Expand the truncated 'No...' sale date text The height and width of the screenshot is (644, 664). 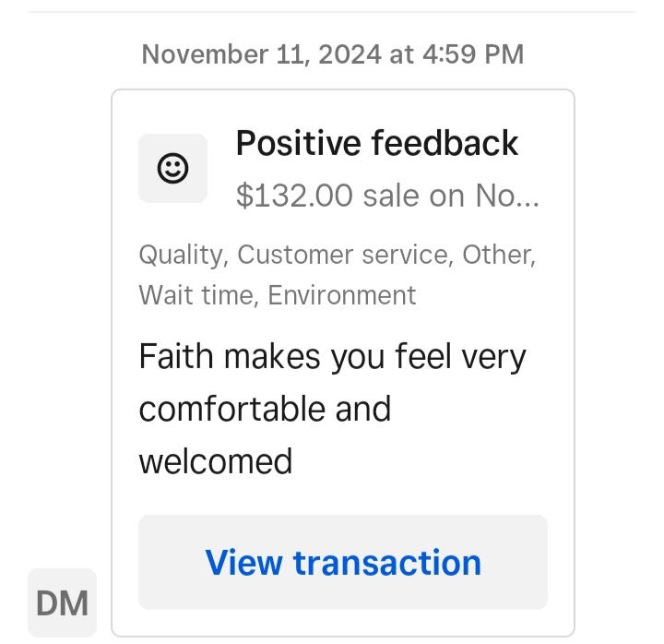click(507, 196)
